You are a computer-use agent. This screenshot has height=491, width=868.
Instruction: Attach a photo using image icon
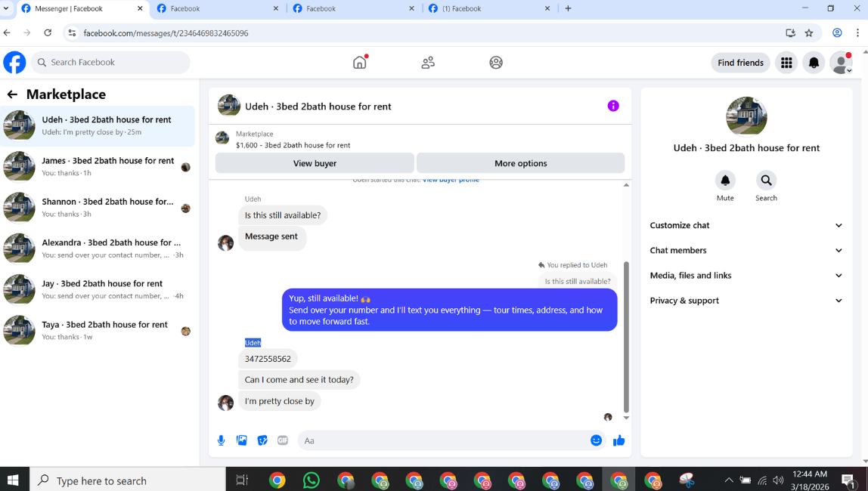pyautogui.click(x=242, y=440)
